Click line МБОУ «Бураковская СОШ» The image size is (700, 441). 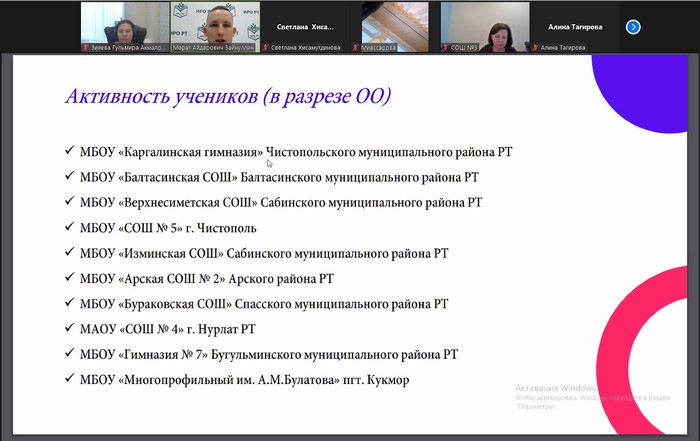[264, 304]
